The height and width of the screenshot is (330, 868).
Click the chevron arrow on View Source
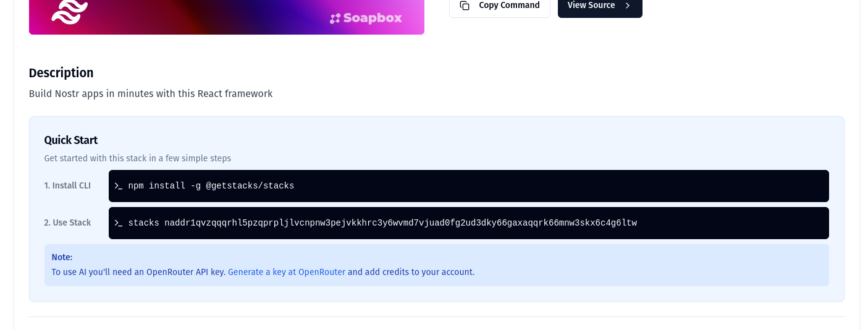pos(628,6)
